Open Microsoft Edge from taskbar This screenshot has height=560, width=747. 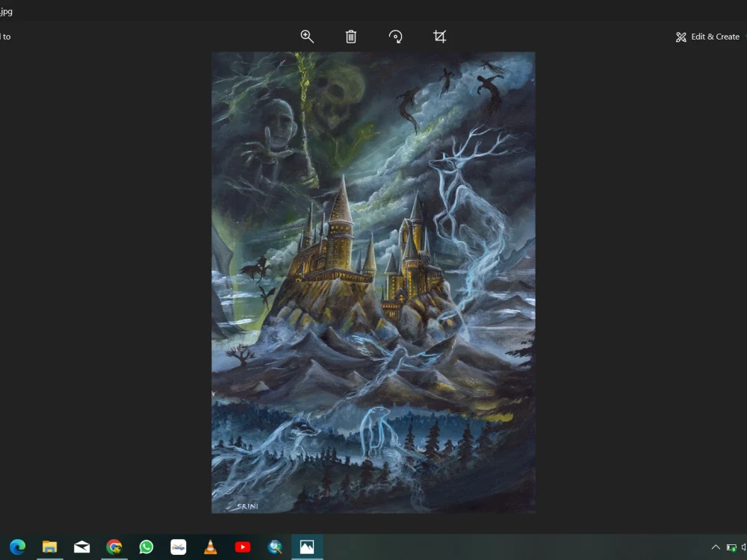(18, 547)
